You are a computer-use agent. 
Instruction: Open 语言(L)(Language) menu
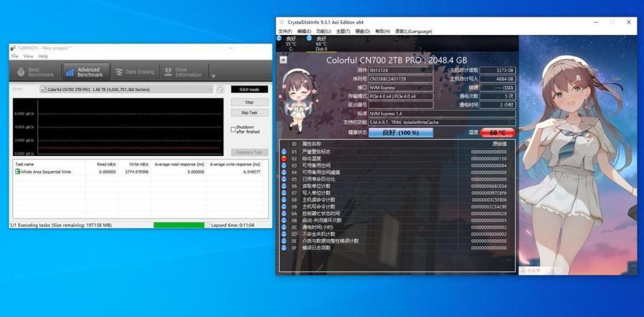(414, 31)
